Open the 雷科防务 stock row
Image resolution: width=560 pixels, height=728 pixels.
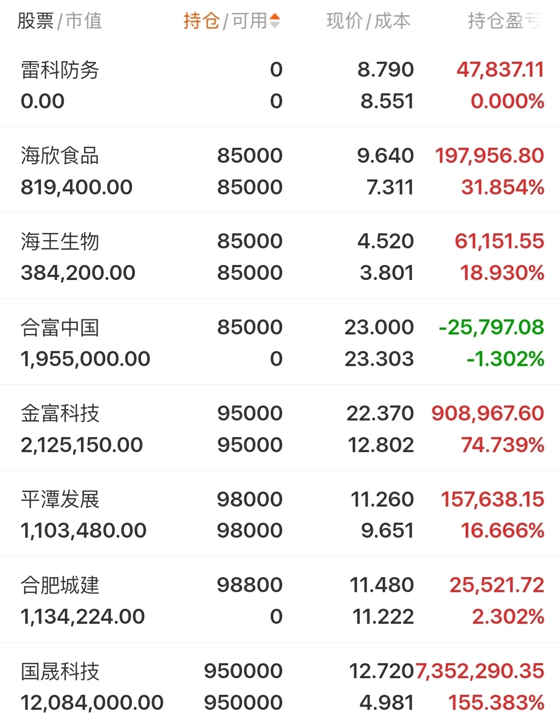tap(60, 70)
